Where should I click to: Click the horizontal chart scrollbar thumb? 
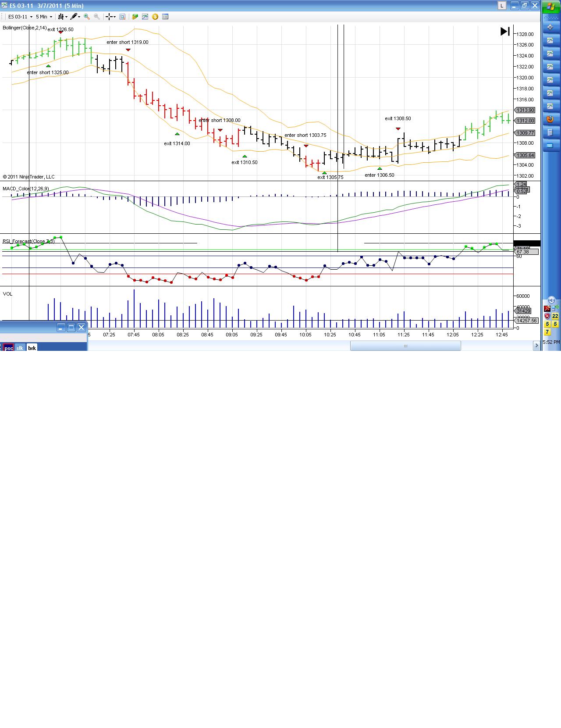point(405,346)
